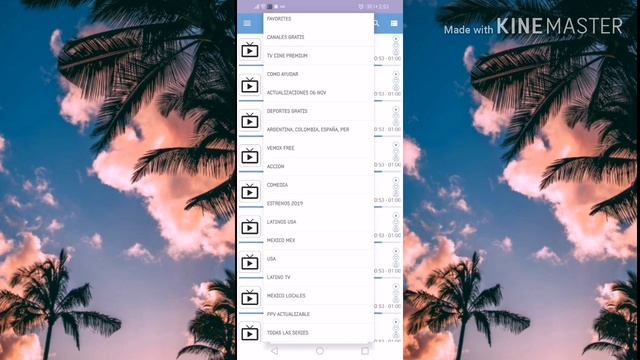The width and height of the screenshot is (640, 360).
Task: Select the COMO AYUDAR entry
Action: (x=318, y=74)
